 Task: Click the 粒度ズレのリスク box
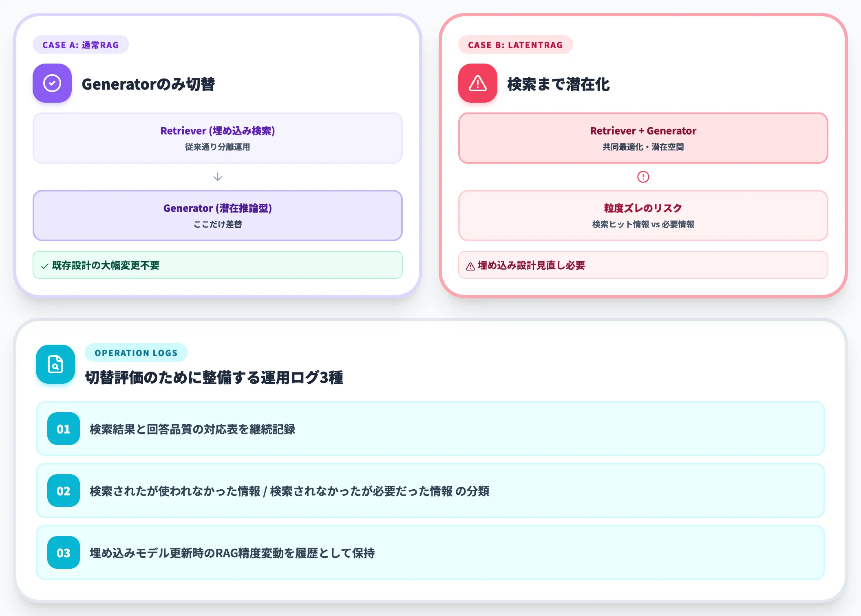[x=643, y=216]
